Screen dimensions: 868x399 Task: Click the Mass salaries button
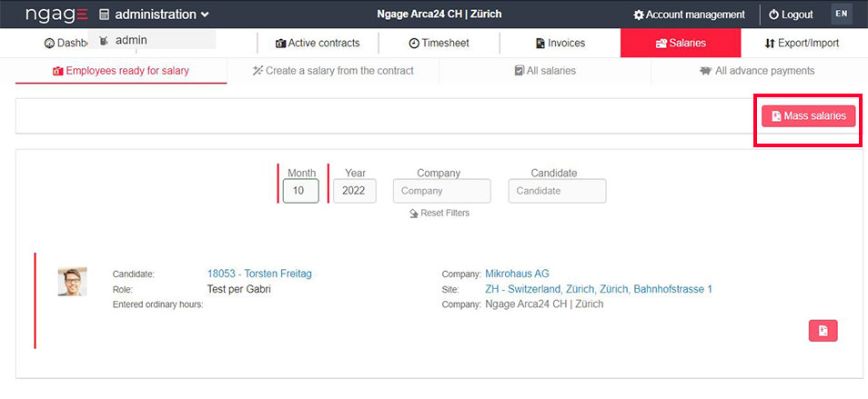tap(808, 116)
